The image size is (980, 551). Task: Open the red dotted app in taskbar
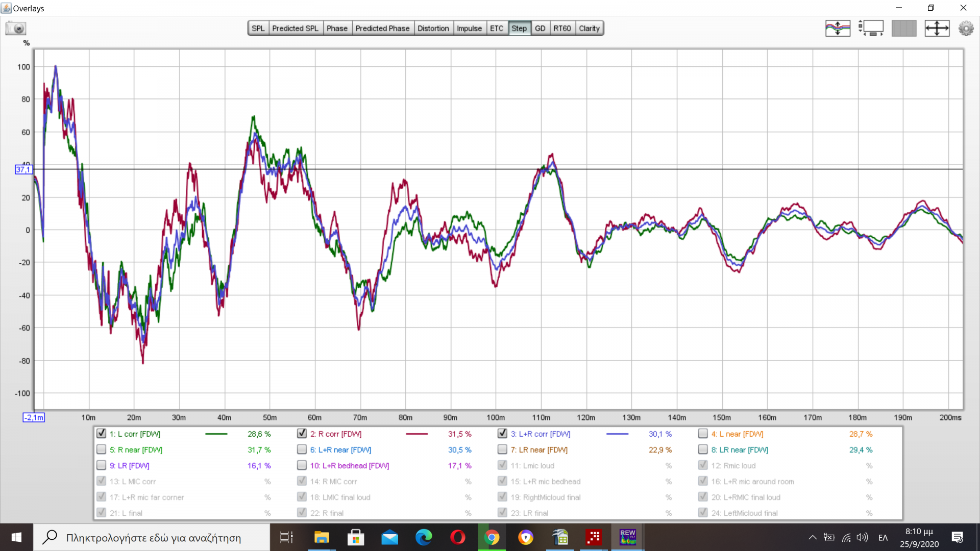pyautogui.click(x=594, y=537)
